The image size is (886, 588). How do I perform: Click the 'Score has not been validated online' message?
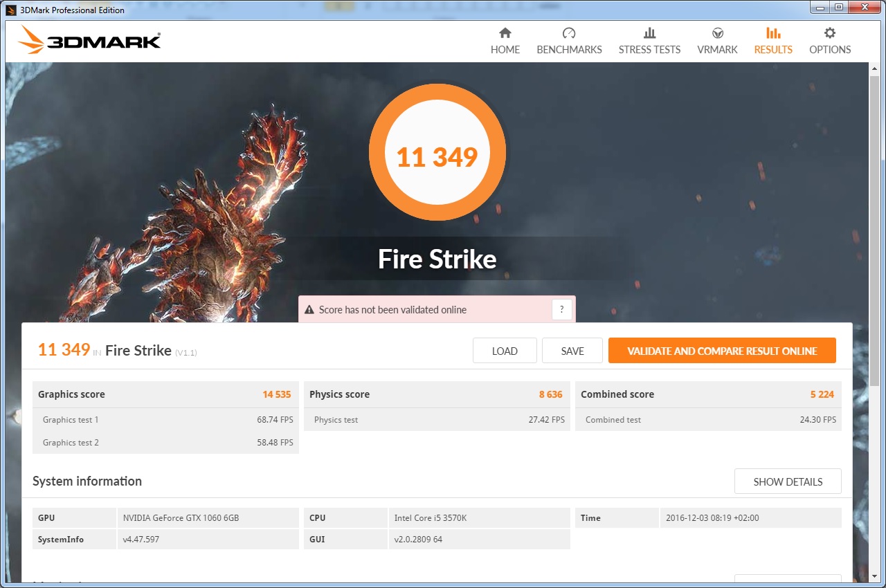392,310
